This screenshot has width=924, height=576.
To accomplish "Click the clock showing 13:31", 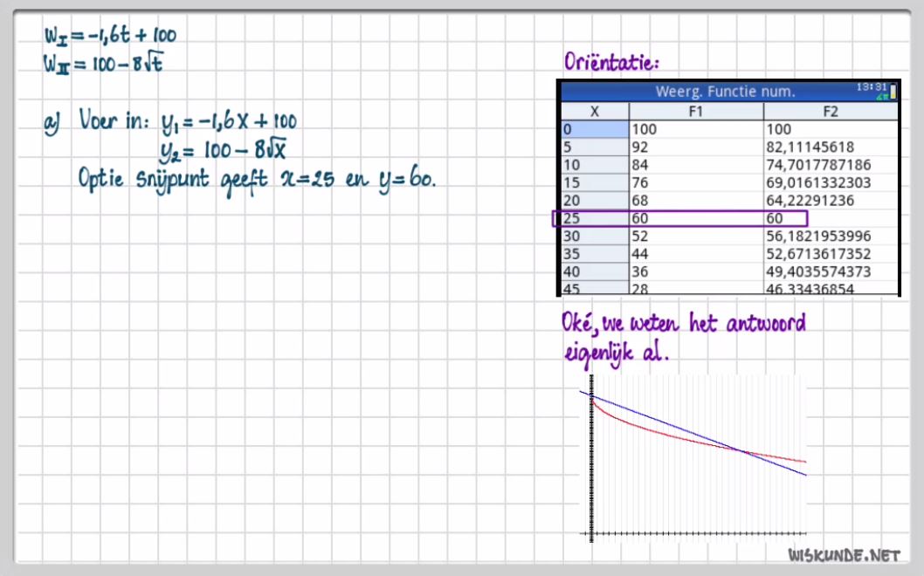I will click(x=872, y=86).
